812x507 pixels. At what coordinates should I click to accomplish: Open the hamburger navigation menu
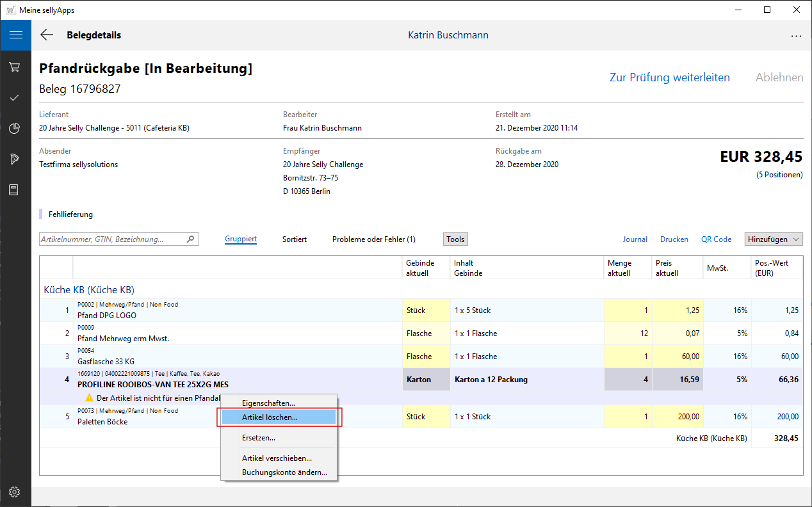(15, 35)
